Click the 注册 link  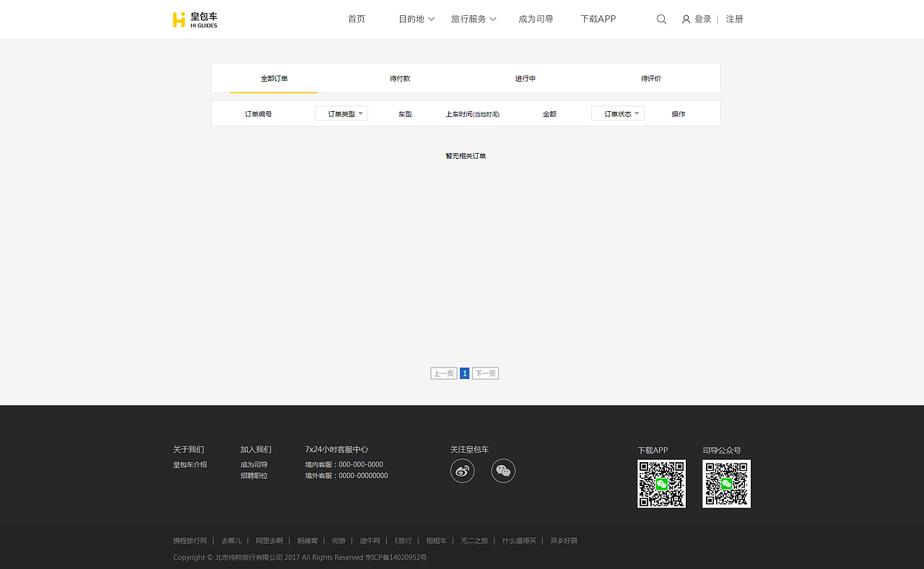[734, 19]
